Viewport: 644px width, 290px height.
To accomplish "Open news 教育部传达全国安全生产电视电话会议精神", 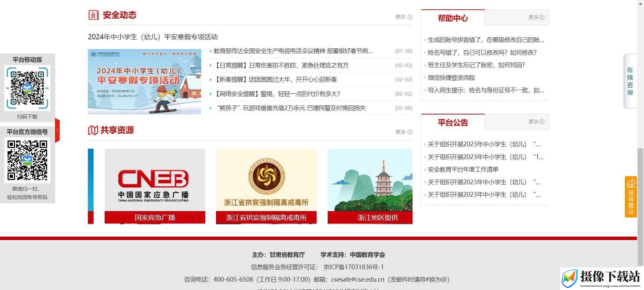I will [293, 51].
